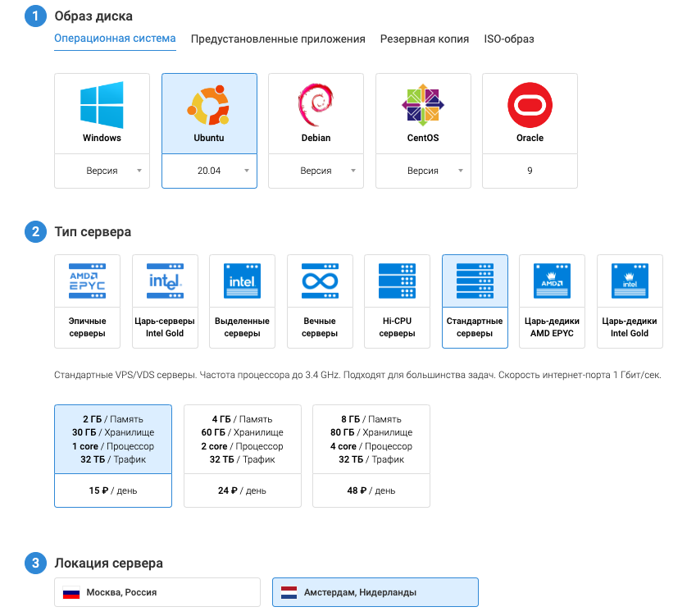The width and height of the screenshot is (696, 616).
Task: Choose the 8 ГБ plan at 48 ₽
Action: point(372,455)
